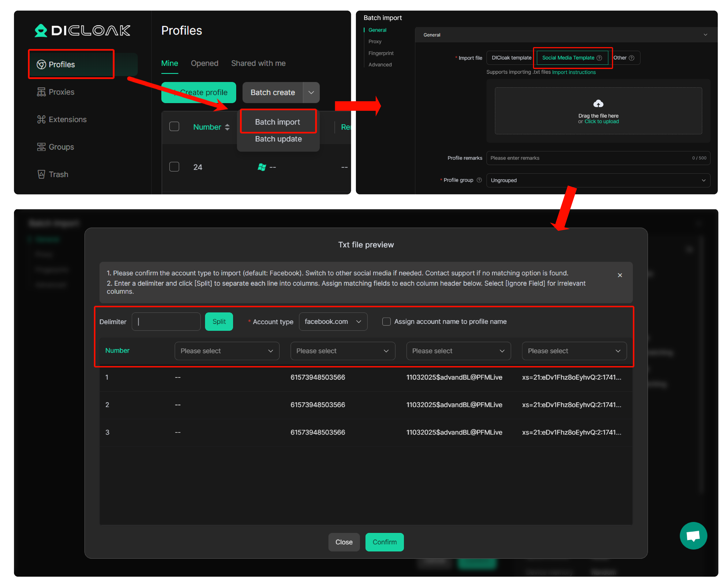Expand the Batch create dropdown arrow
Viewport: 728px width, 587px height.
(311, 92)
